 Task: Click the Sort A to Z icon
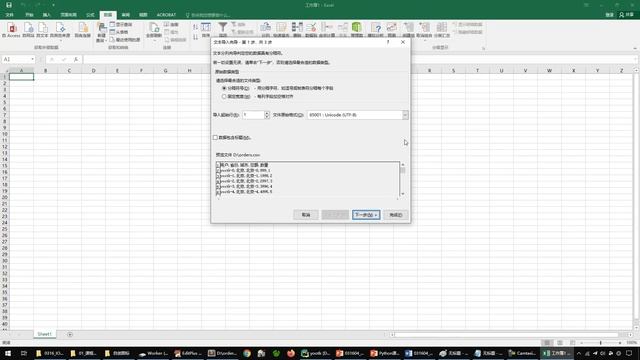point(196,27)
